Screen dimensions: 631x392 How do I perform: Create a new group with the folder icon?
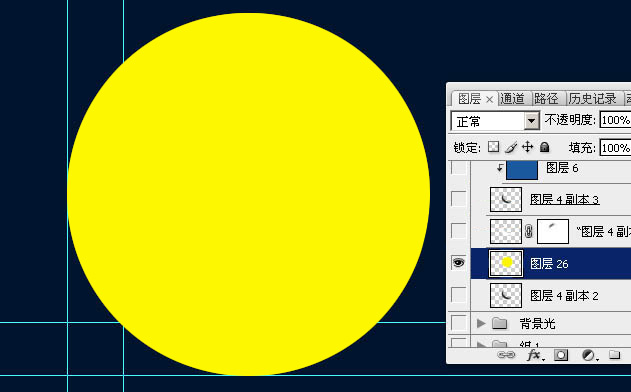click(x=614, y=355)
